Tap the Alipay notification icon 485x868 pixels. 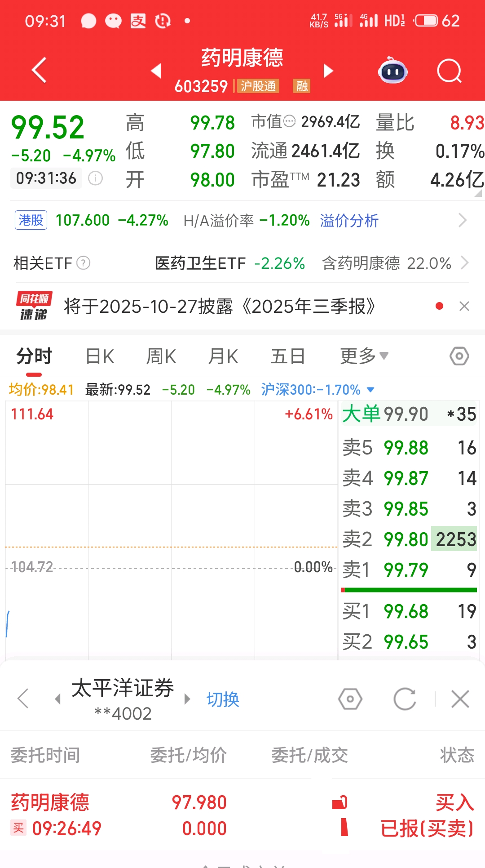pyautogui.click(x=138, y=21)
